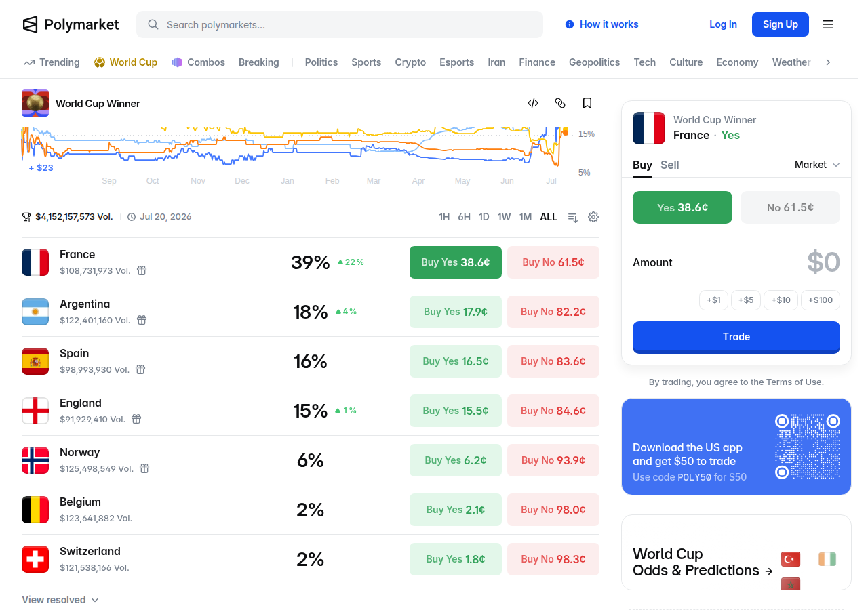
Task: Click the Log In link
Action: click(723, 24)
